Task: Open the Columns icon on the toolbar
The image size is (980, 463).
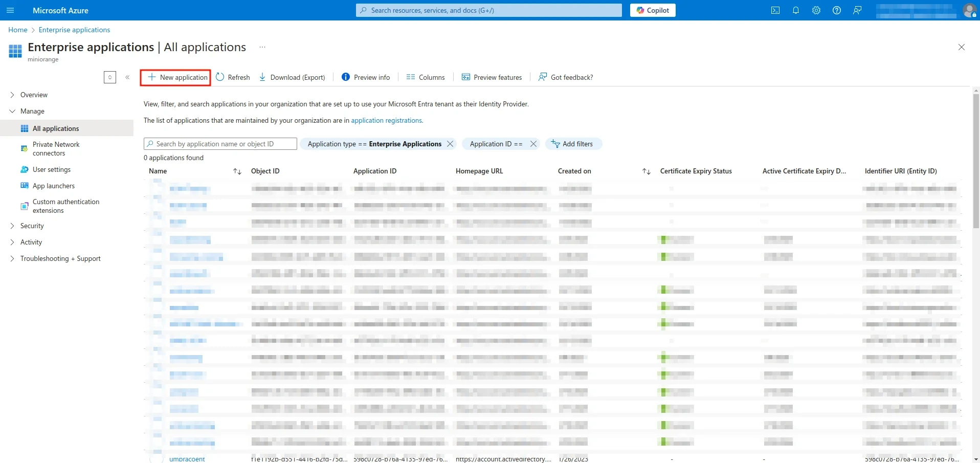Action: click(x=411, y=77)
